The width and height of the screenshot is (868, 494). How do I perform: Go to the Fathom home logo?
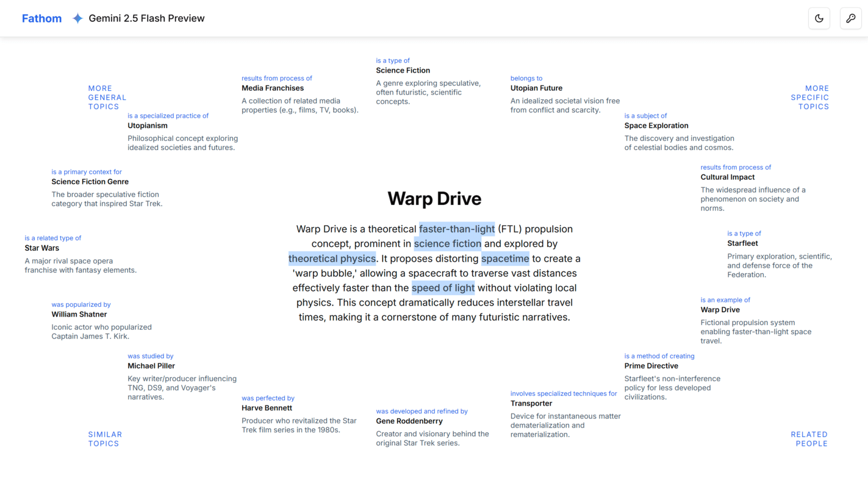pos(41,18)
